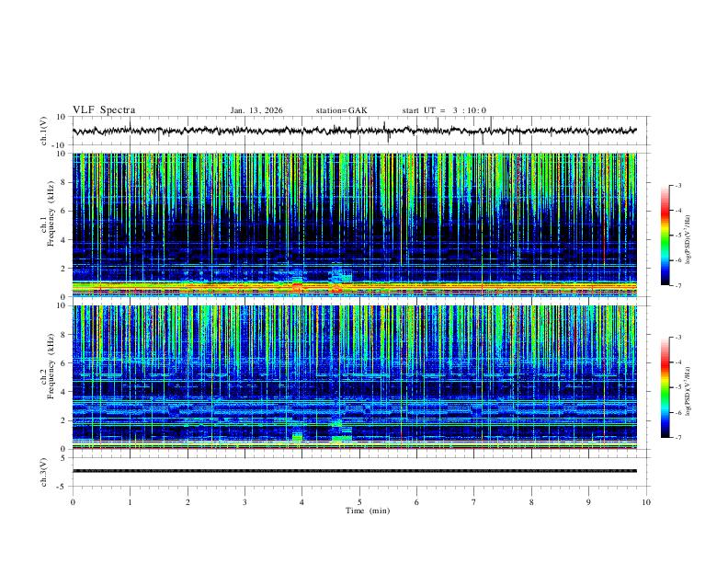Click the log(PSD) label beside the ch.1 colorbar
This screenshot has width=728, height=563.
(688, 240)
